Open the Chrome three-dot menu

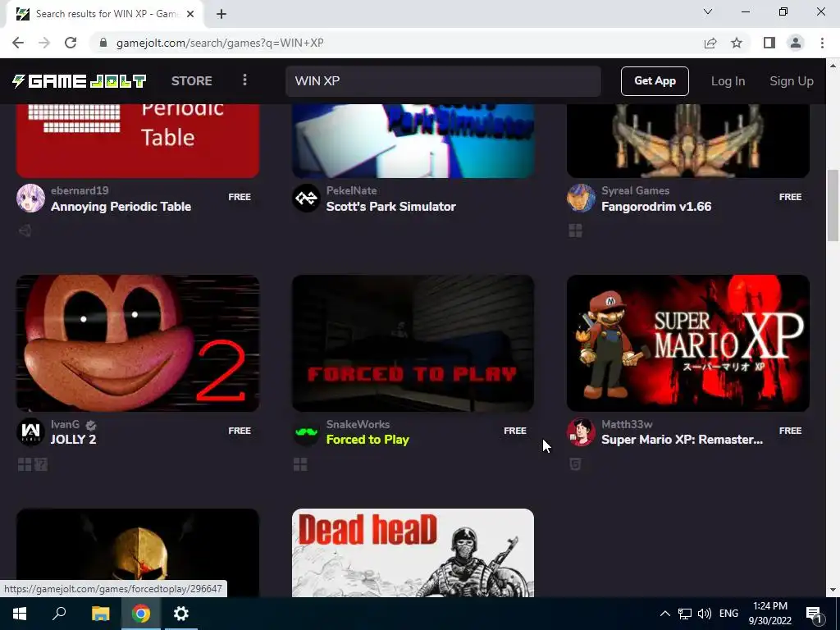[x=822, y=43]
